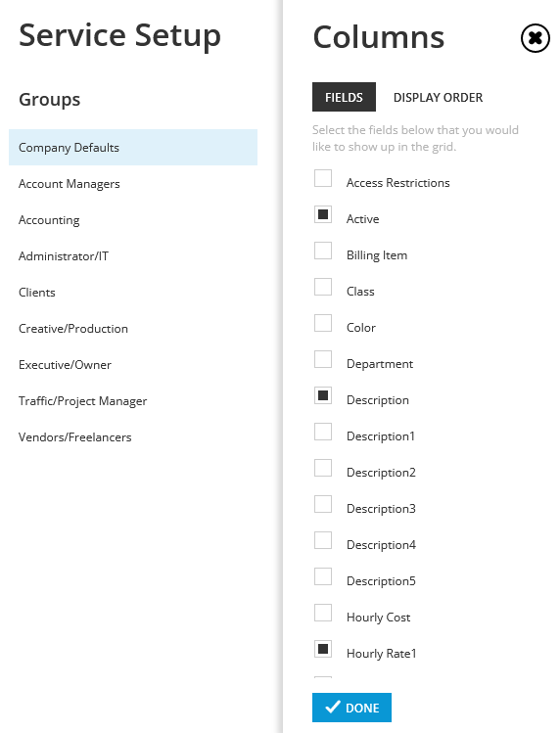The image size is (560, 733).
Task: Check the Class column checkbox
Action: coord(323,287)
